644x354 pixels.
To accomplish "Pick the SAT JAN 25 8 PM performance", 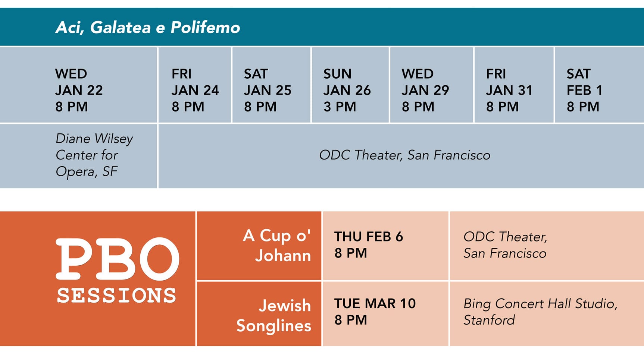I will [x=267, y=90].
